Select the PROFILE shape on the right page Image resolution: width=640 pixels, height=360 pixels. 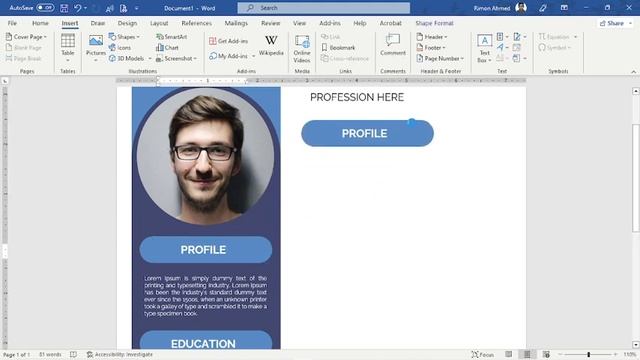(x=367, y=133)
